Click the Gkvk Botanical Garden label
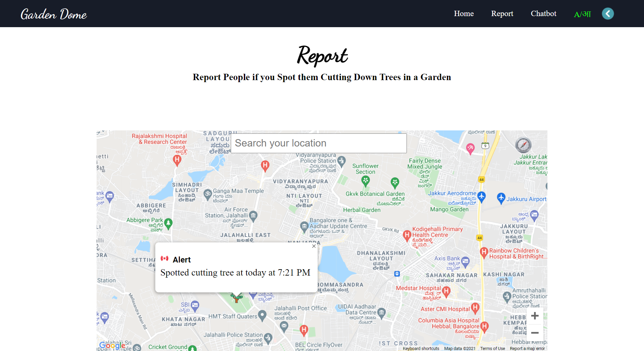644x351 pixels. coord(375,194)
